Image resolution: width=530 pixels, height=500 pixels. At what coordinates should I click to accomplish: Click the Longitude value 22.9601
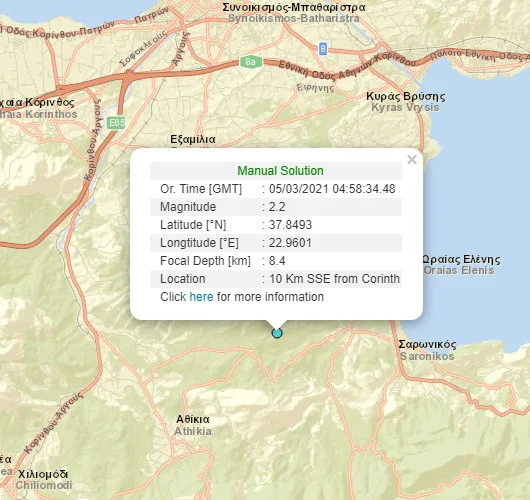point(290,243)
